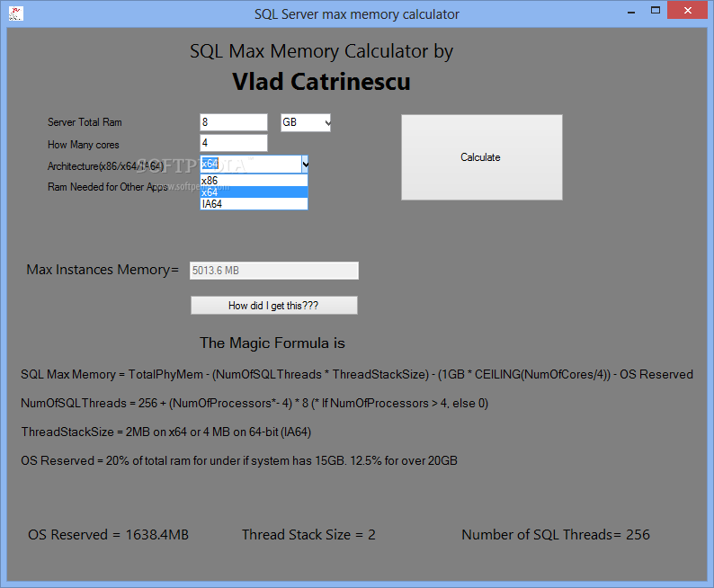714x588 pixels.
Task: Click the 'Ram Needed for Other Apps' label
Action: pyautogui.click(x=108, y=187)
